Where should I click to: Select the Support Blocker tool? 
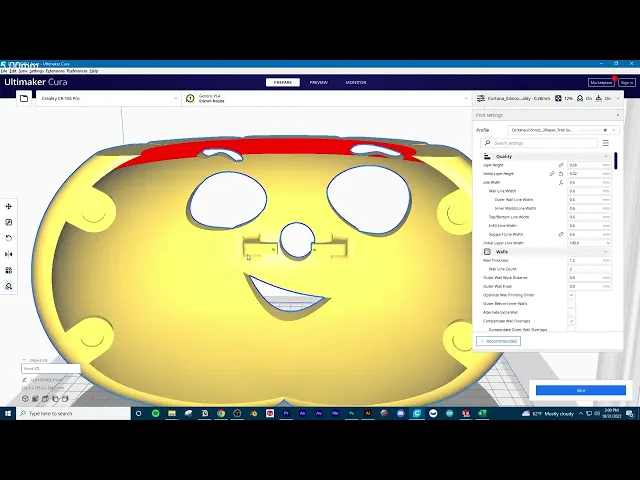(9, 286)
